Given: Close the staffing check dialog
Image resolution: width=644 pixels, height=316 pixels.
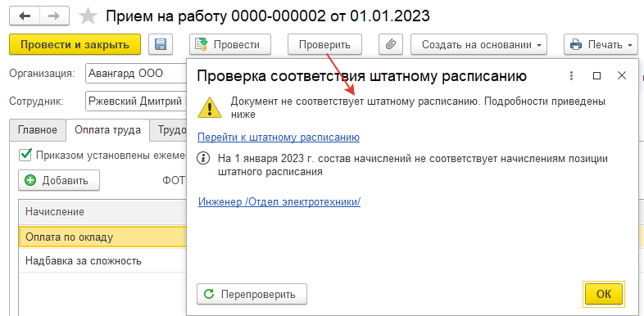Looking at the screenshot, I should (622, 75).
